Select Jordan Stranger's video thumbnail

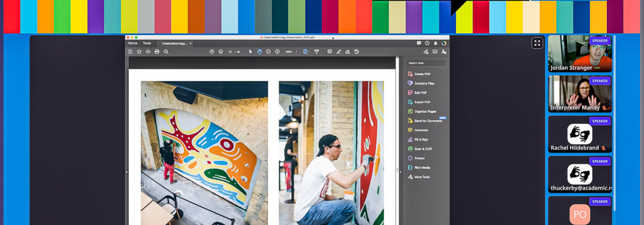click(x=580, y=54)
